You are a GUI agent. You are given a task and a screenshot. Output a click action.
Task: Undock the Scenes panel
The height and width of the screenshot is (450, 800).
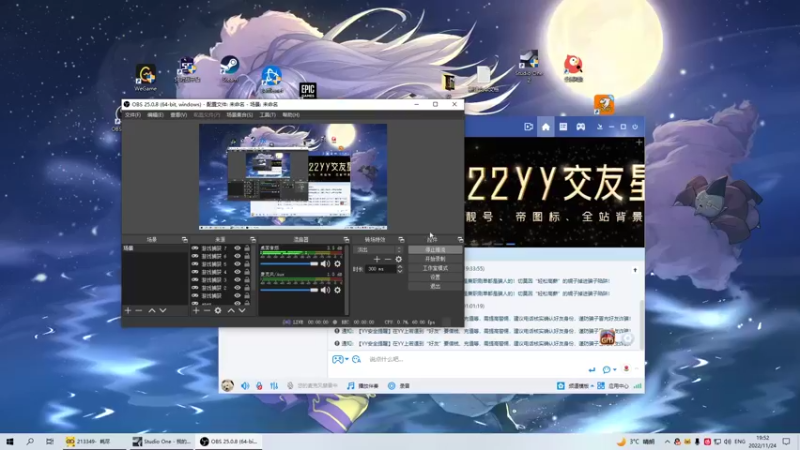[x=185, y=239]
